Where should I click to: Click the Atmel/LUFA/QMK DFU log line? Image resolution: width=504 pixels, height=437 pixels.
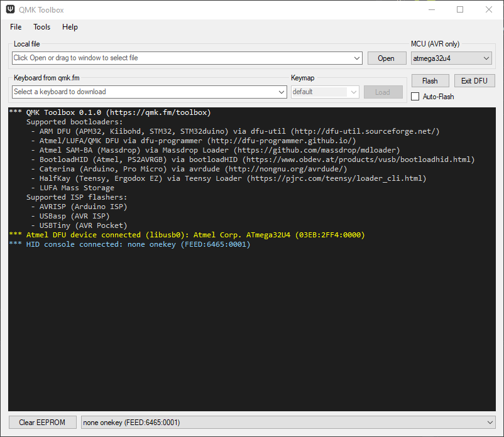coord(194,141)
